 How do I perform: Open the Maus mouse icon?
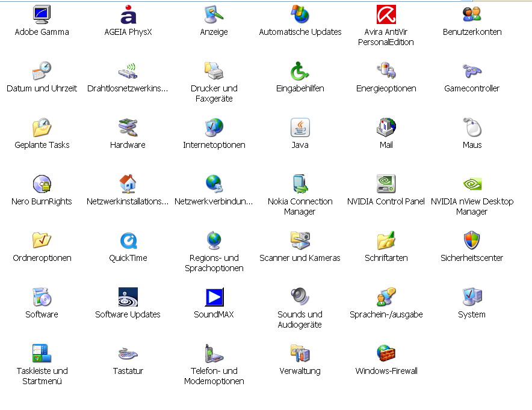pyautogui.click(x=472, y=127)
